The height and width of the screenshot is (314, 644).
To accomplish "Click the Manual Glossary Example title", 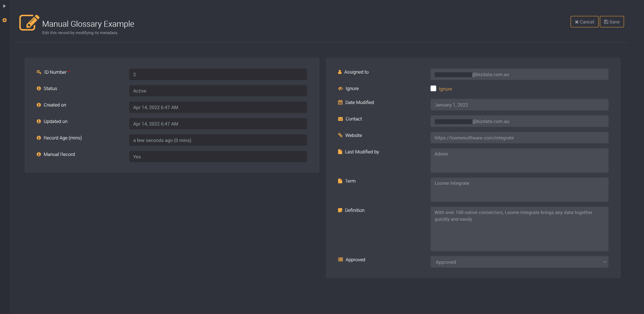I will (x=88, y=24).
